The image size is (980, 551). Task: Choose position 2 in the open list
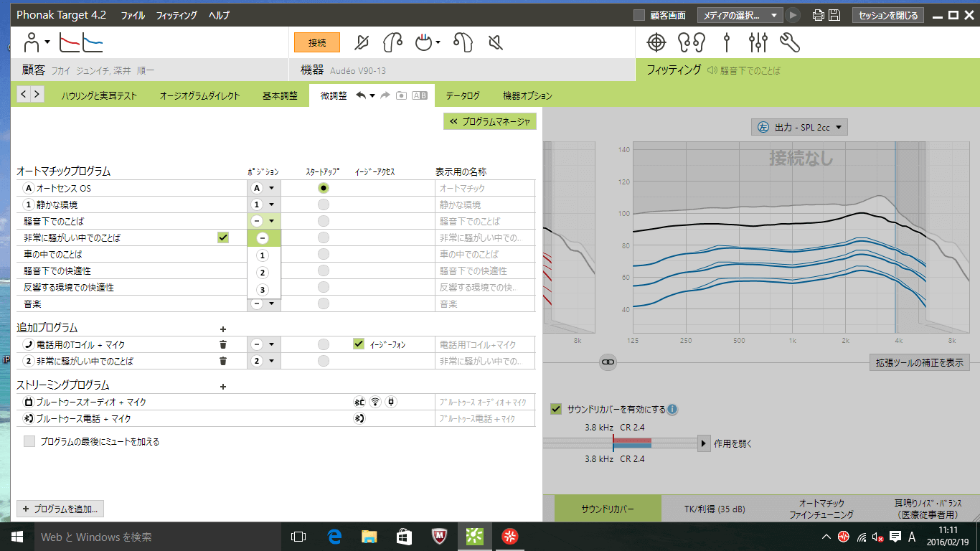pos(263,273)
